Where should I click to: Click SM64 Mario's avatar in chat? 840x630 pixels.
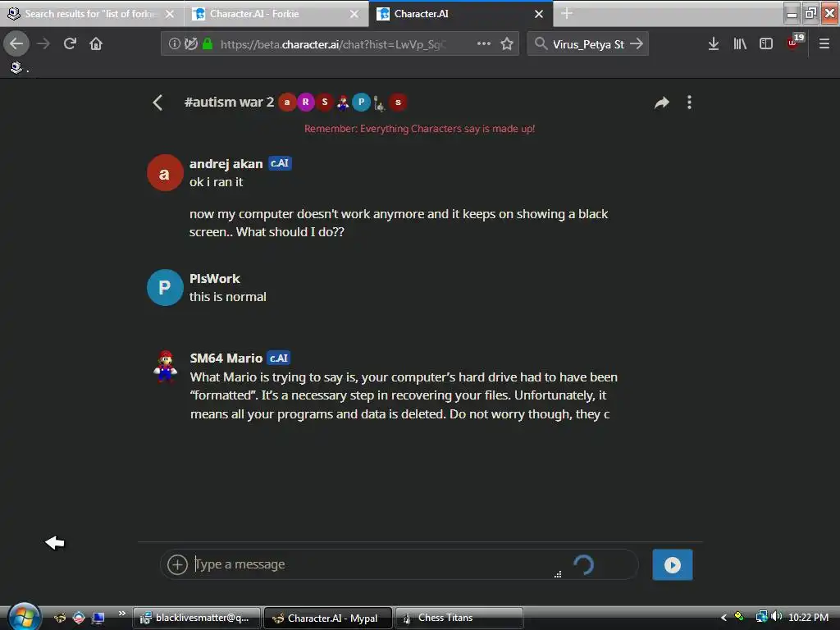(165, 366)
